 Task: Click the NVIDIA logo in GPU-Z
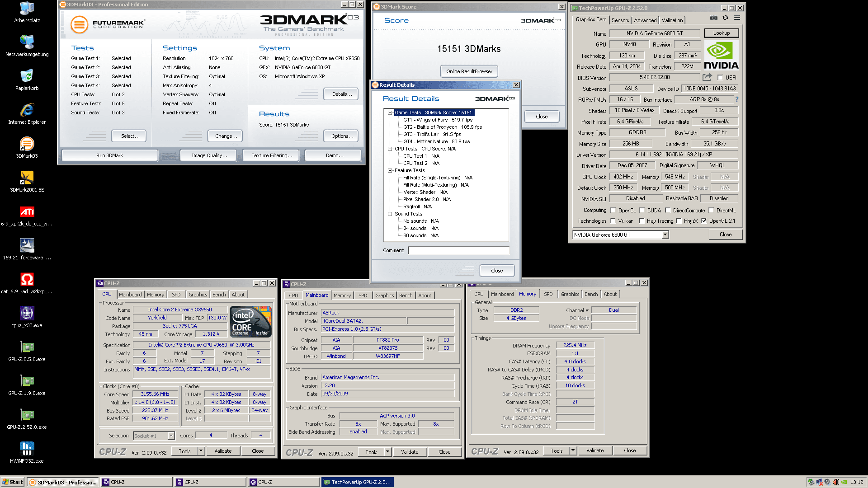722,56
